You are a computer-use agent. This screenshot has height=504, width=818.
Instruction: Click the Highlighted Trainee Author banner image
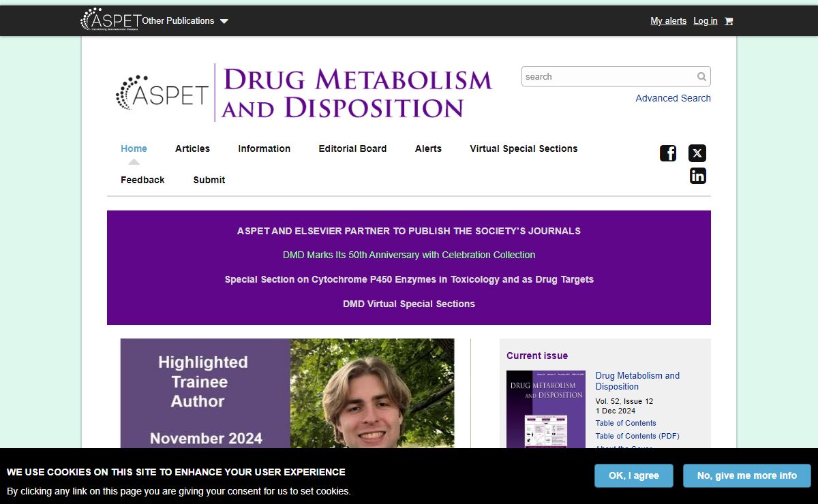287,393
